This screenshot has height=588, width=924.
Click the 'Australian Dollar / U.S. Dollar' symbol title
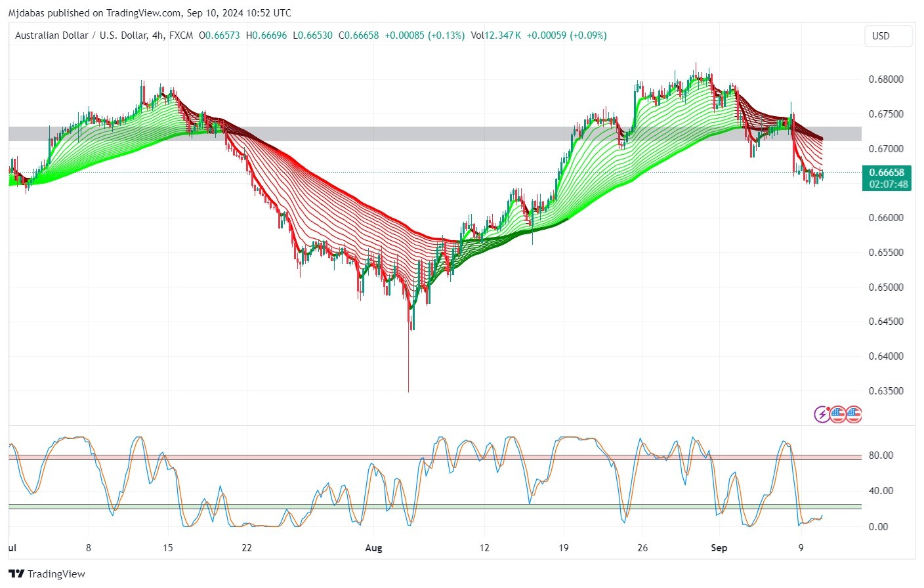81,35
